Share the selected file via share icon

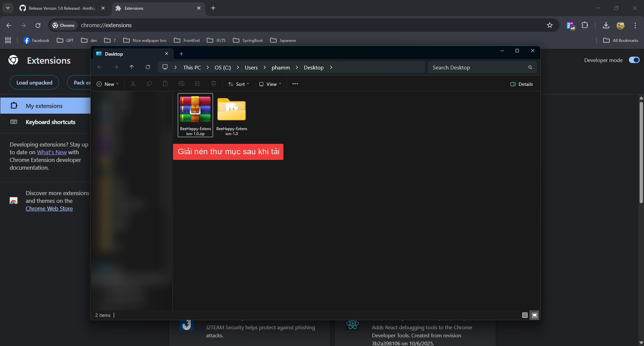[198, 84]
